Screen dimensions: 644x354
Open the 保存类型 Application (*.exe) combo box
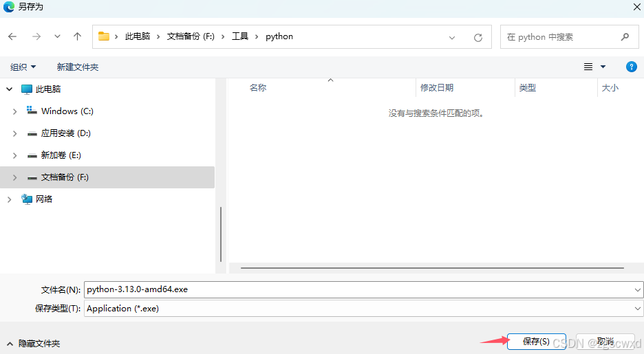pyautogui.click(x=363, y=309)
